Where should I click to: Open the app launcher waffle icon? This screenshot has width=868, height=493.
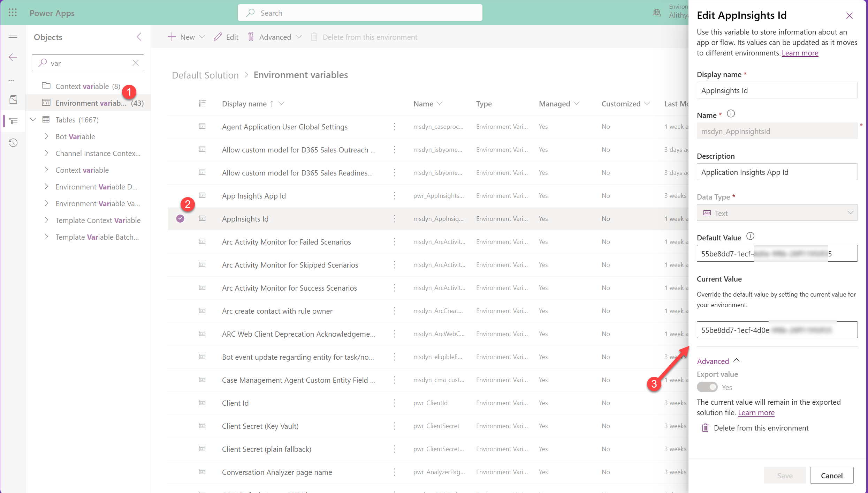coord(13,13)
